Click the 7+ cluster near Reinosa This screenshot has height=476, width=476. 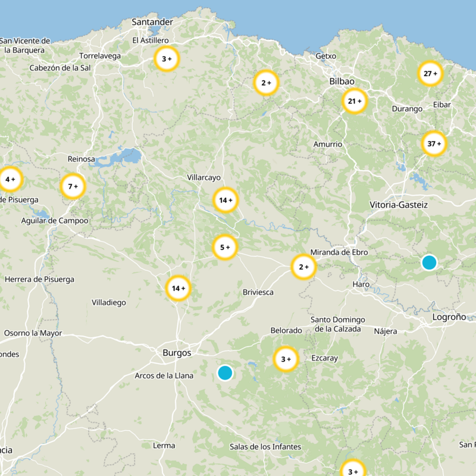(72, 186)
